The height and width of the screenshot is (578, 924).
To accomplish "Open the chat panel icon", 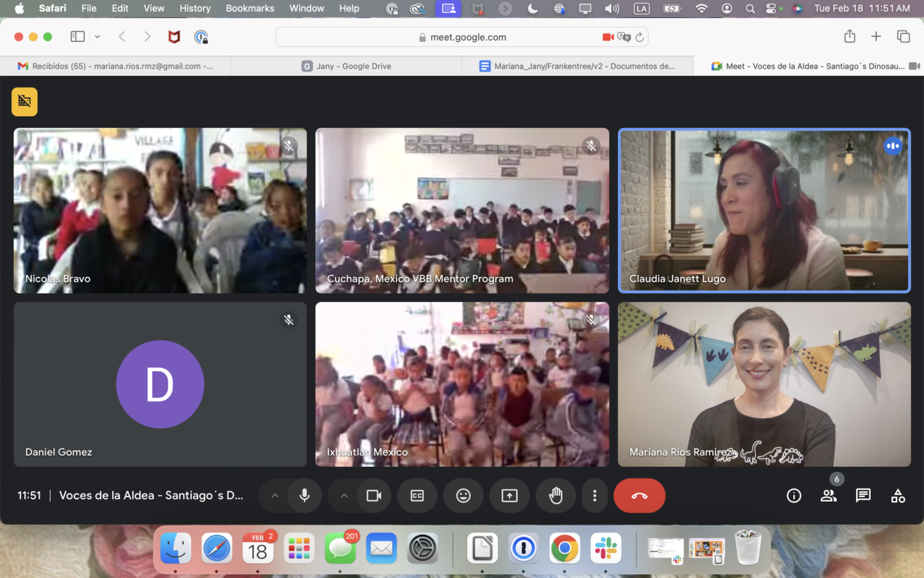I will [x=863, y=496].
